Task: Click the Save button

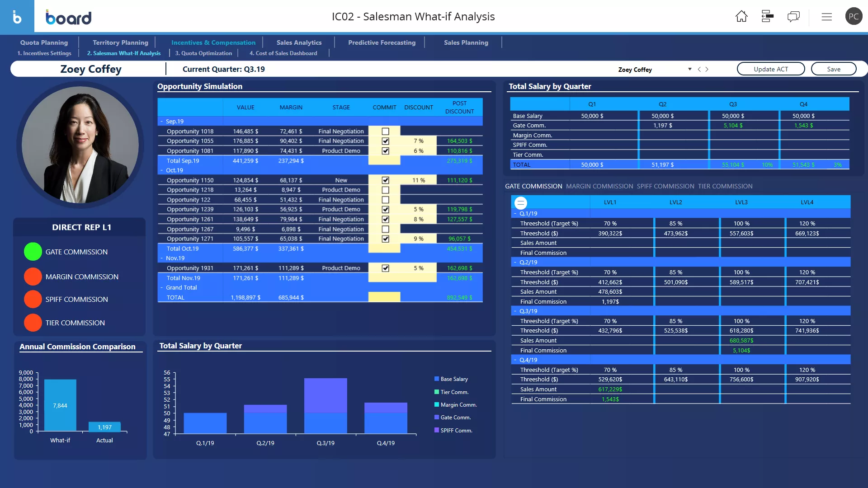Action: (833, 69)
